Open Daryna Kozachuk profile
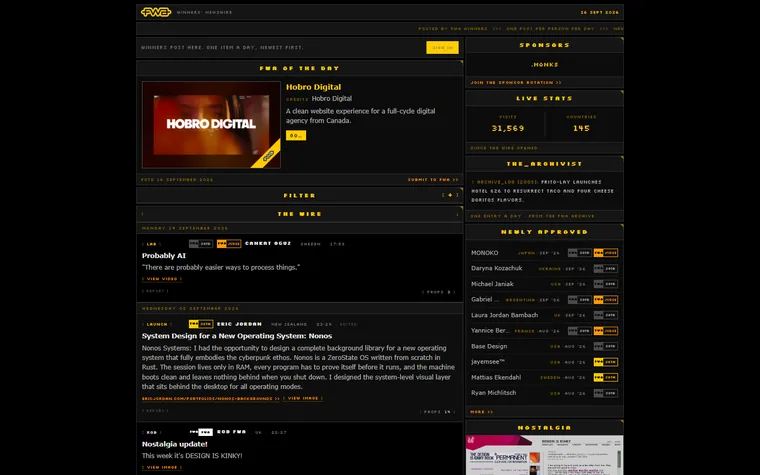 coord(497,269)
